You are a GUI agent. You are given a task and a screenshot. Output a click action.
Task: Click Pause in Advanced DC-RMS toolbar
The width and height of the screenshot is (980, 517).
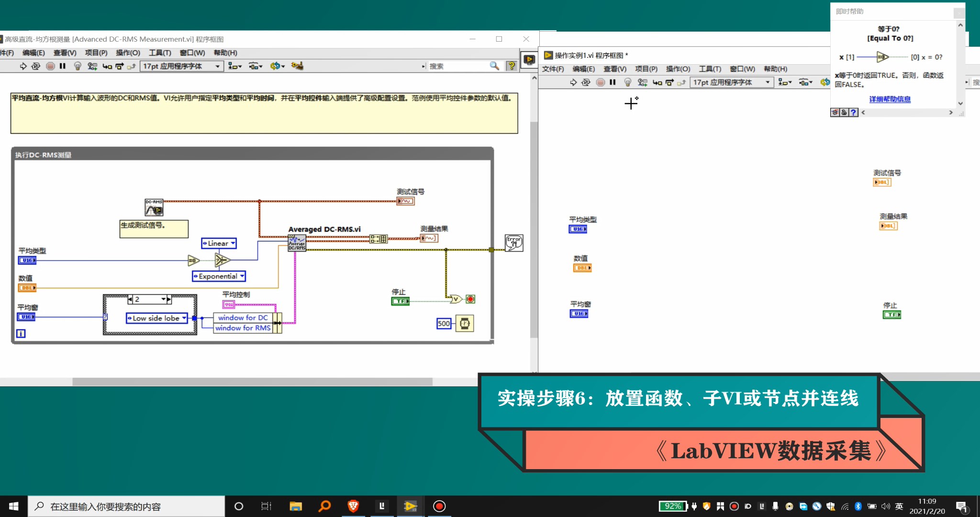click(x=63, y=66)
